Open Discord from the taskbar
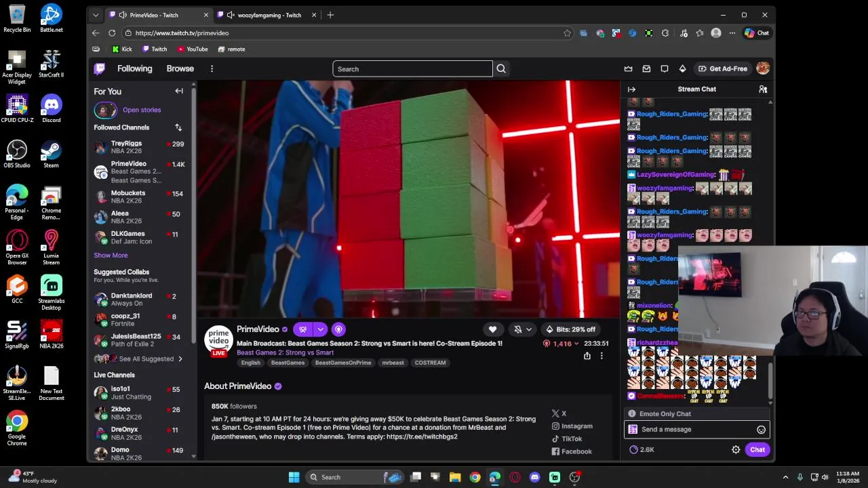The width and height of the screenshot is (868, 488). pyautogui.click(x=534, y=477)
